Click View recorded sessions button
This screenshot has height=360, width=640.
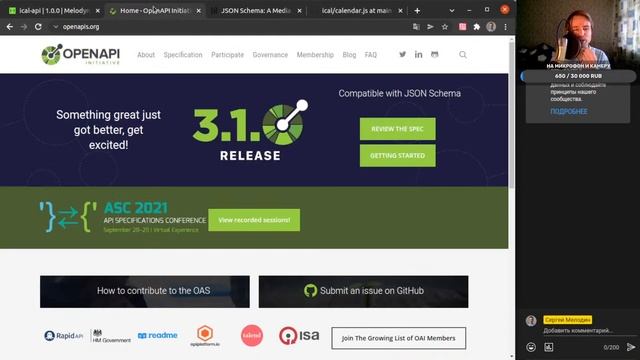[x=254, y=220]
